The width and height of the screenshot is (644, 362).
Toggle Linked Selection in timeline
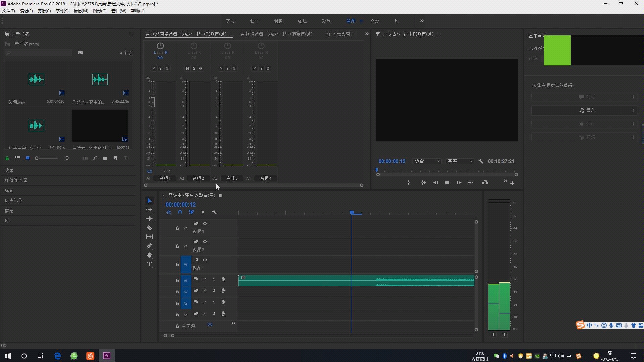point(191,212)
